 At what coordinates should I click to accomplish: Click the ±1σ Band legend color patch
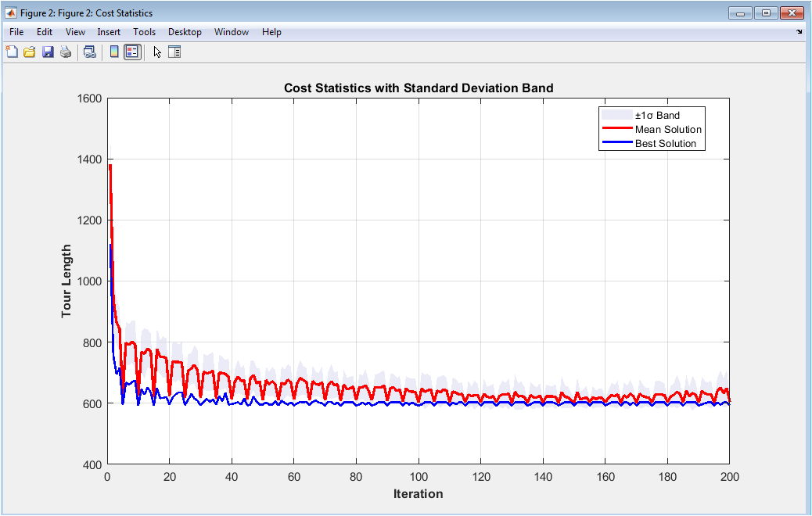point(616,116)
